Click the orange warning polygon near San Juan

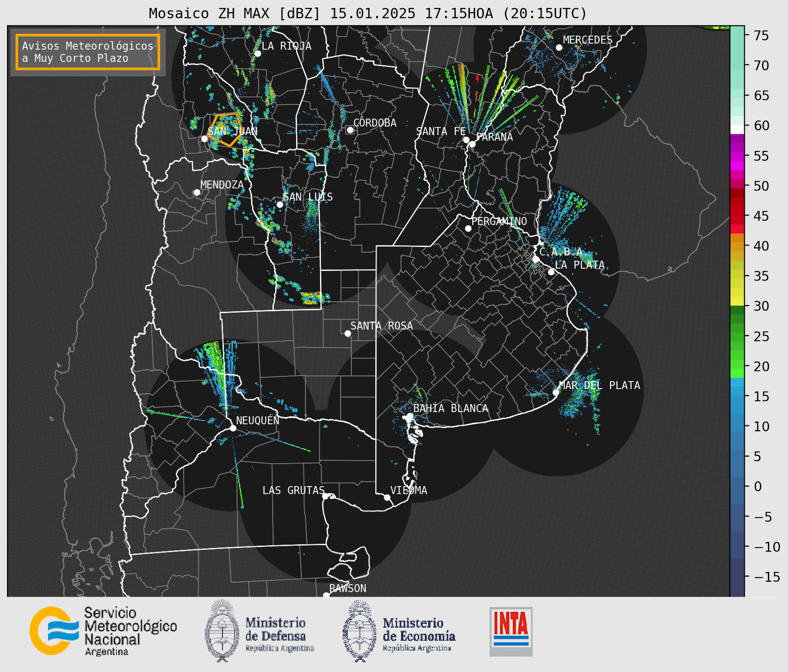coord(226,129)
